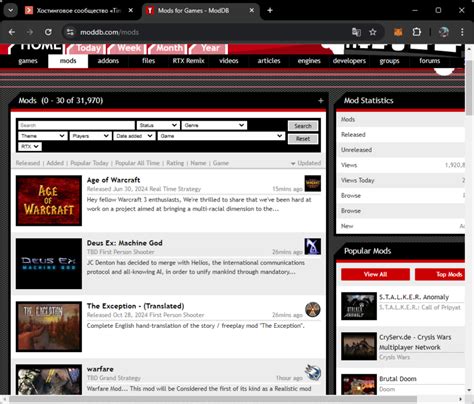
Task: Open the Game dropdown filter
Action: (x=221, y=136)
